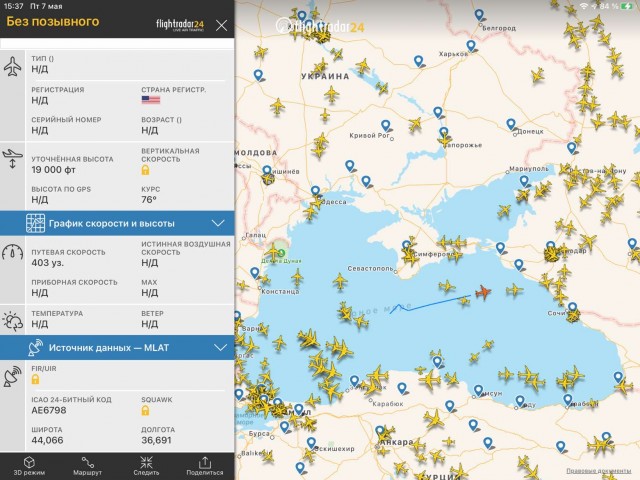Tap the airport pin at Донецк

[x=511, y=124]
